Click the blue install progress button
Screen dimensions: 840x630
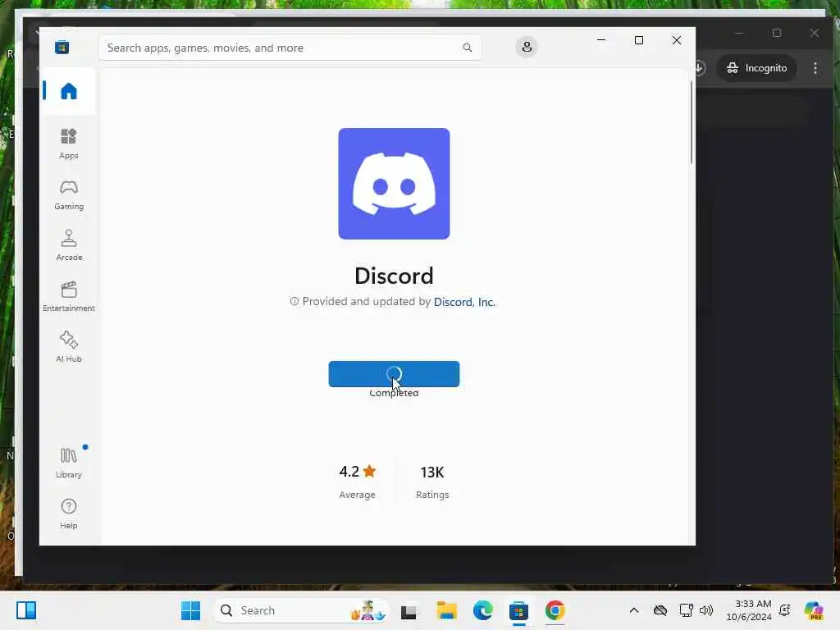[x=394, y=374]
